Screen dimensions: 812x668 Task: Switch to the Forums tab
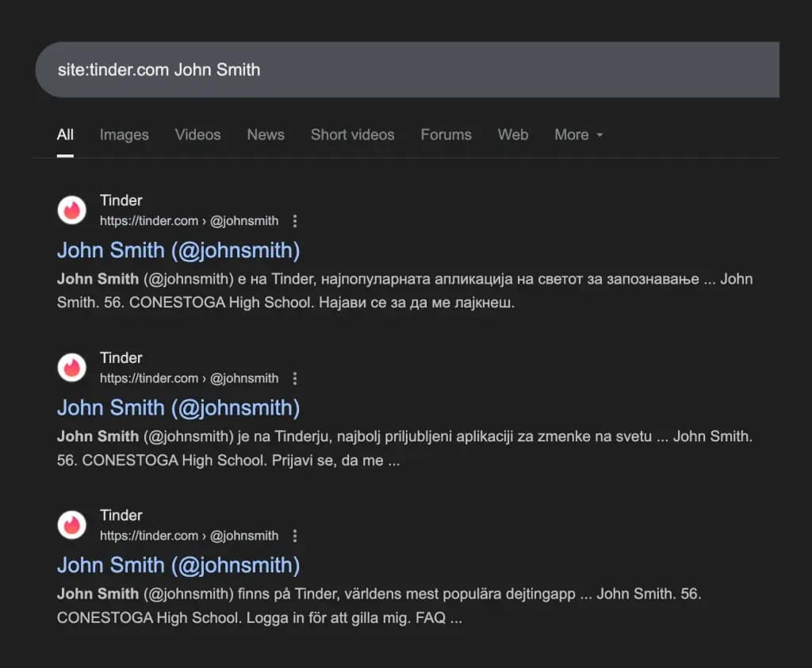[446, 135]
